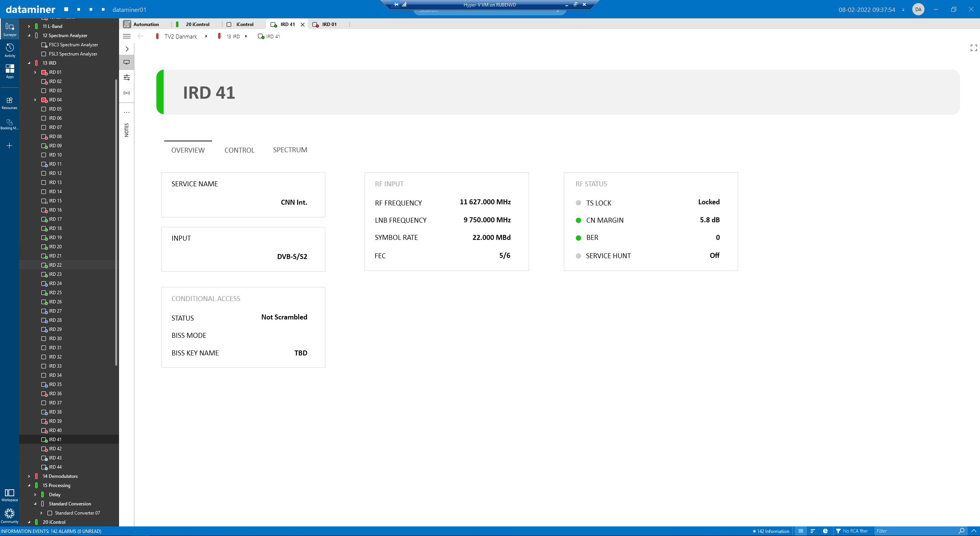Screen dimensions: 980x536
Task: Open the Apps panel in sidebar
Action: pos(10,71)
